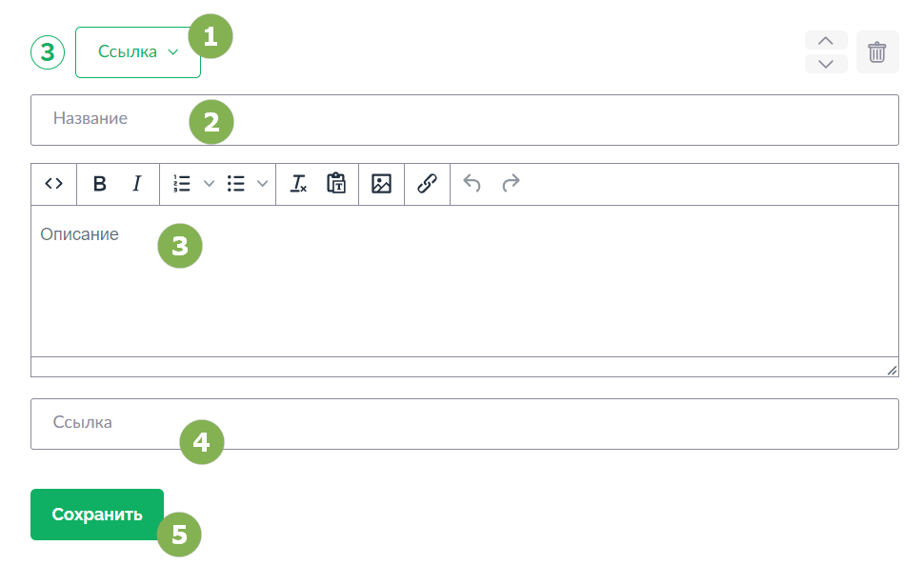
Task: Insert a numbered list
Action: [182, 184]
